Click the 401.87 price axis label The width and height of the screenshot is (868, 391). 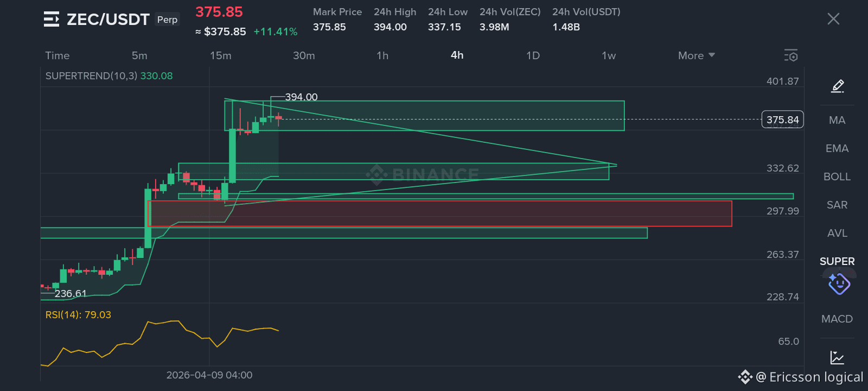tap(782, 81)
